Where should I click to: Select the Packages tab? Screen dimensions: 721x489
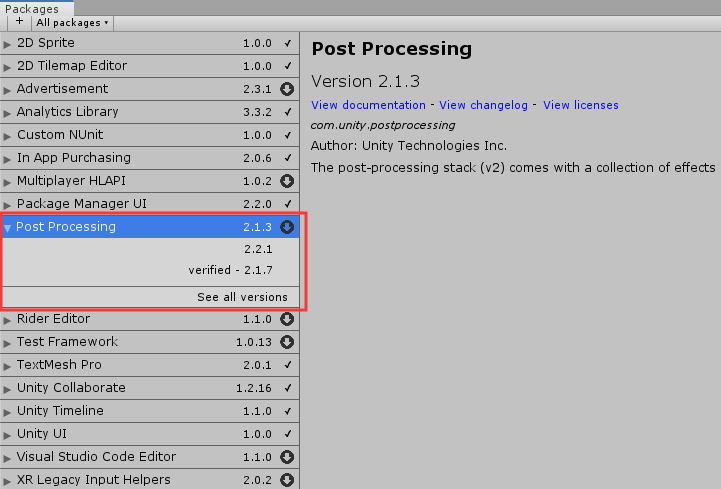[32, 8]
